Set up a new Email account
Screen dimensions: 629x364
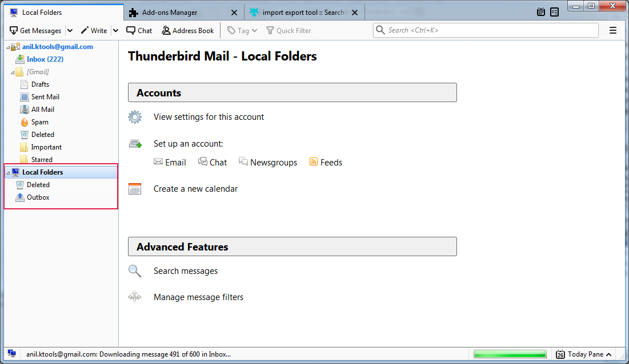(175, 162)
